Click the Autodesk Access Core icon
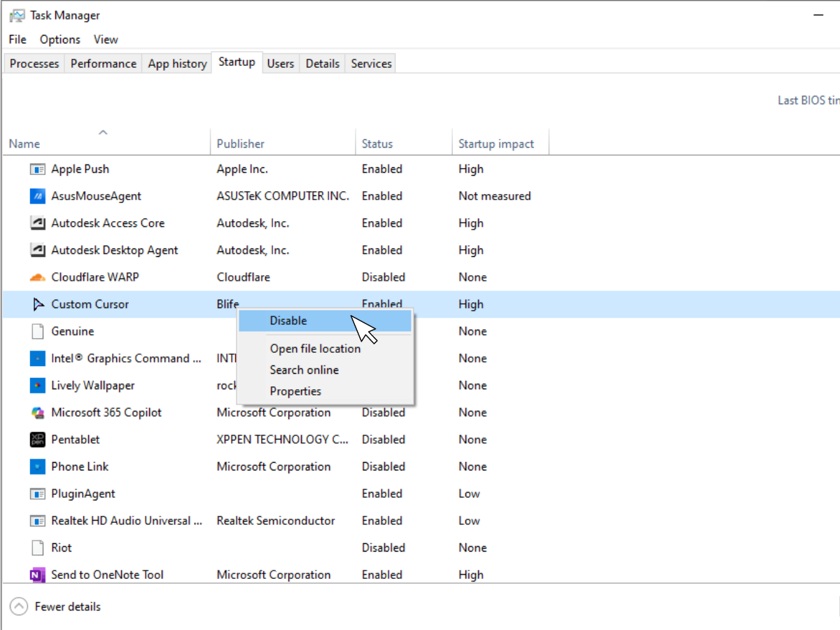The image size is (840, 630). [x=38, y=223]
